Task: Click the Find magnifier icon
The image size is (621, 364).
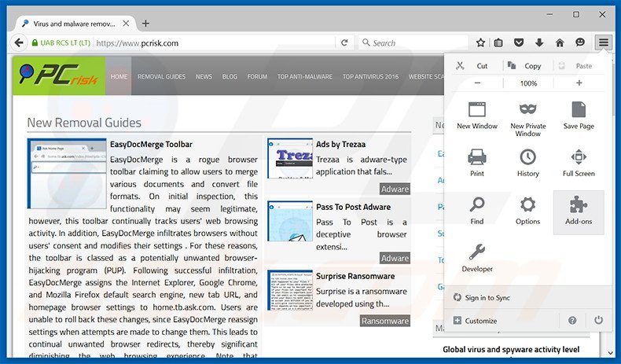Action: pyautogui.click(x=477, y=205)
